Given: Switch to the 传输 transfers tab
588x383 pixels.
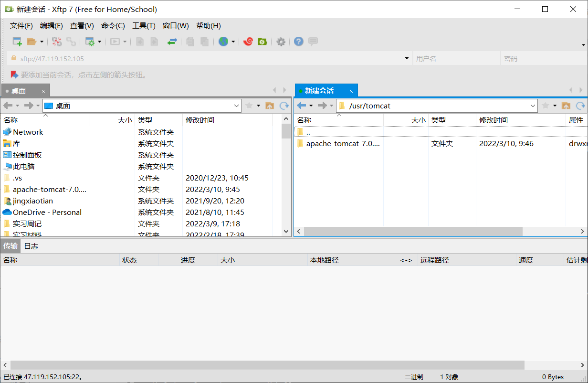Looking at the screenshot, I should click(x=10, y=246).
